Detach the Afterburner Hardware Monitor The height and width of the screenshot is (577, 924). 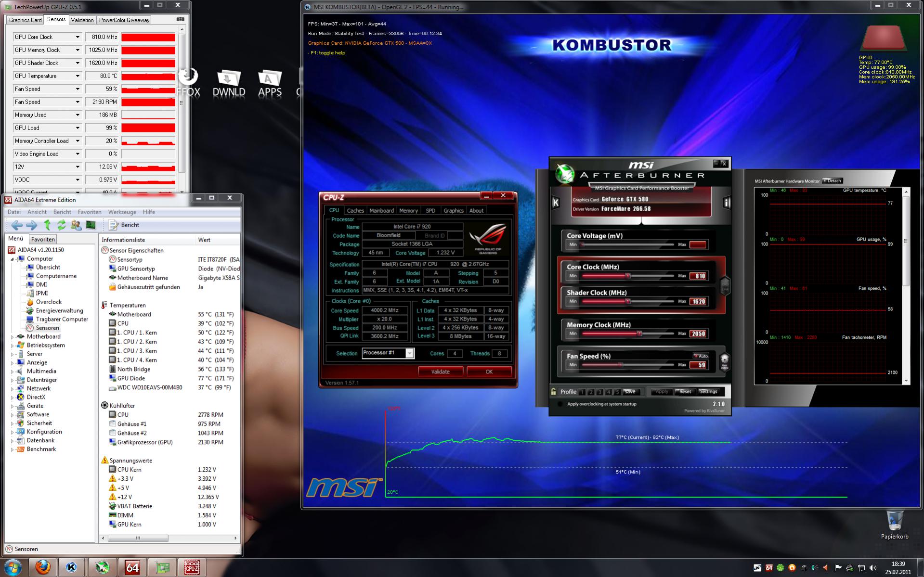pyautogui.click(x=832, y=181)
